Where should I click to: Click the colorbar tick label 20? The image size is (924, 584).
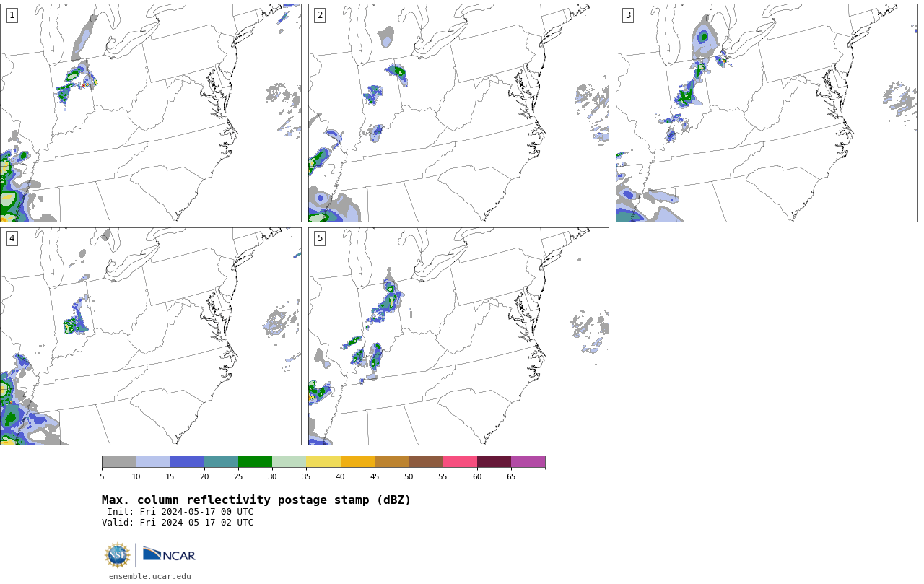pos(204,476)
